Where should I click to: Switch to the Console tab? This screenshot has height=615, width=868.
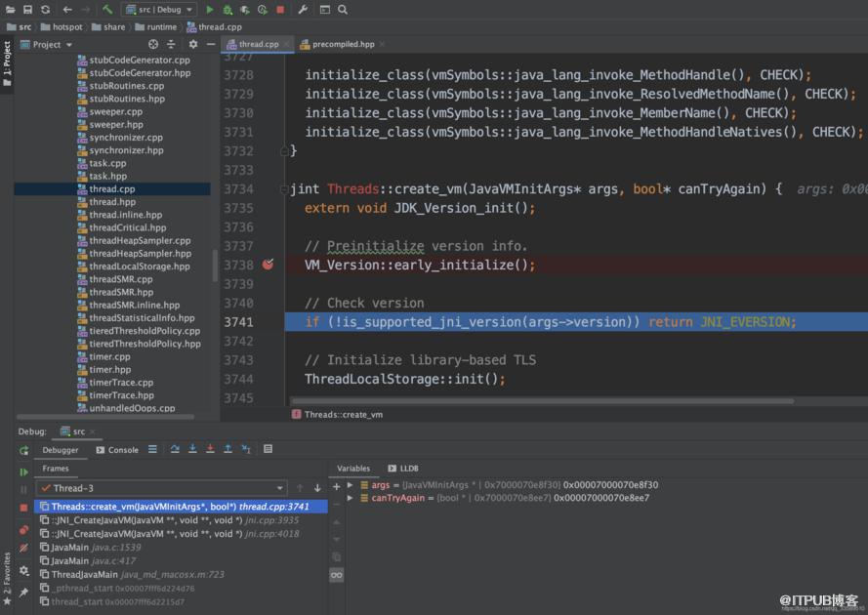[117, 450]
